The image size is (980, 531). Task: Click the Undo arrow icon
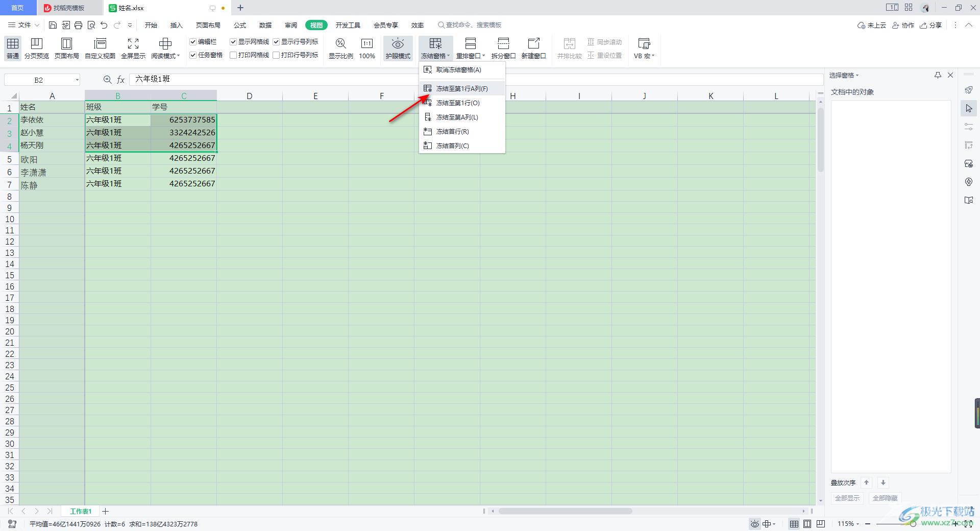(x=104, y=25)
